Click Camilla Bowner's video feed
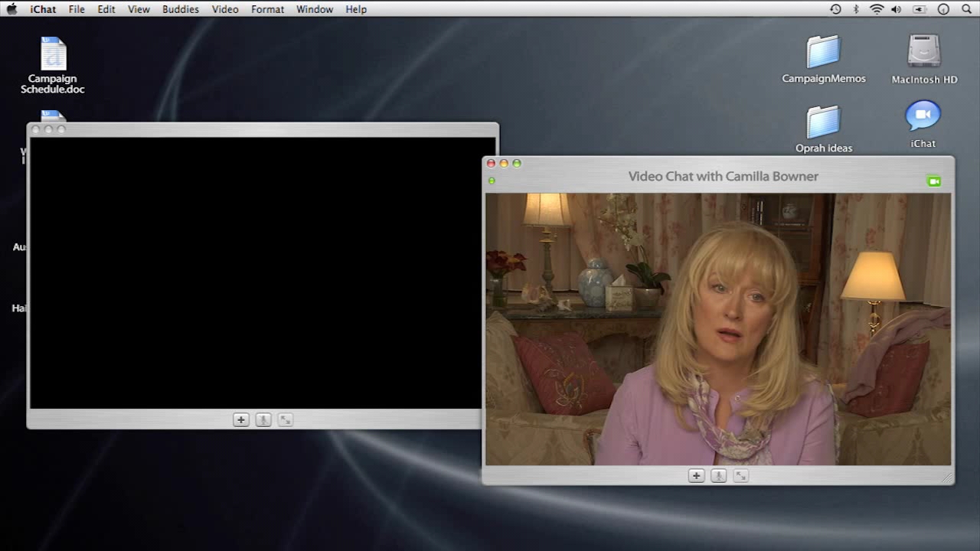This screenshot has width=980, height=551. point(718,329)
